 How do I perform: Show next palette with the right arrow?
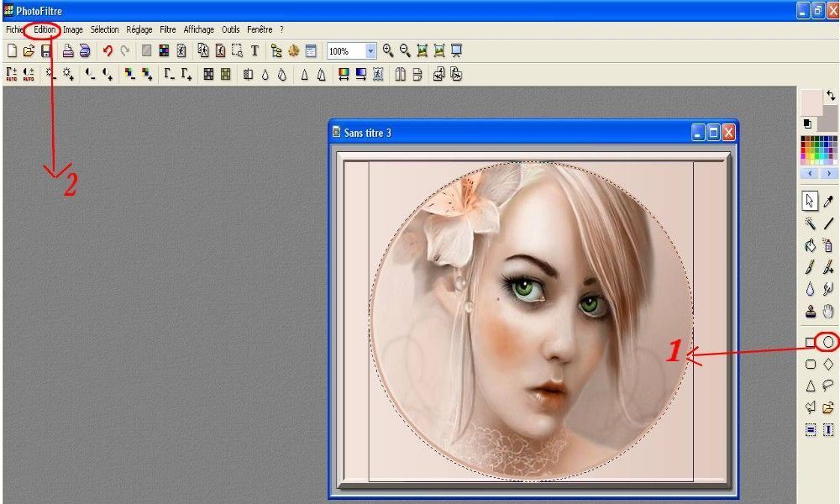(x=829, y=174)
